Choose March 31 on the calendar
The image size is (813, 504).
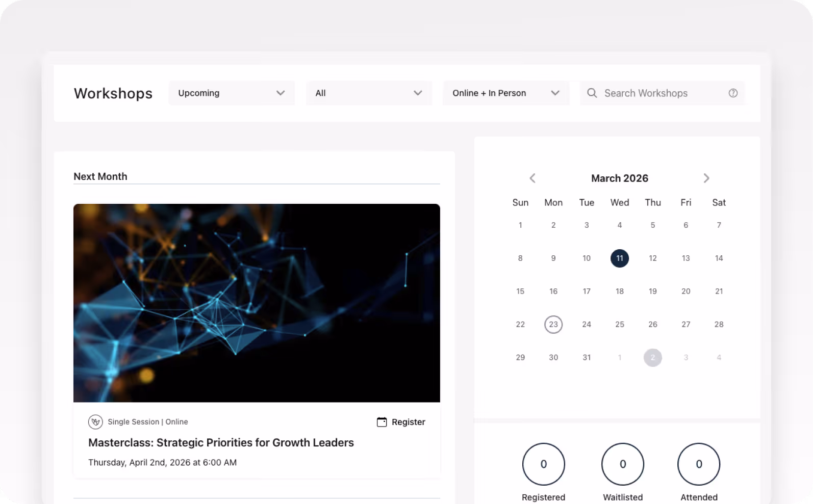tap(587, 358)
